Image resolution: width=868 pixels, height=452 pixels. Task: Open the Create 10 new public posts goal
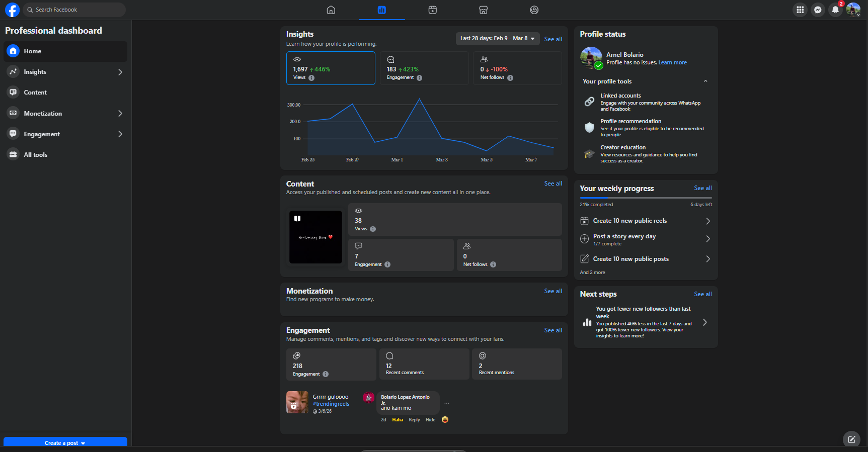pyautogui.click(x=646, y=259)
